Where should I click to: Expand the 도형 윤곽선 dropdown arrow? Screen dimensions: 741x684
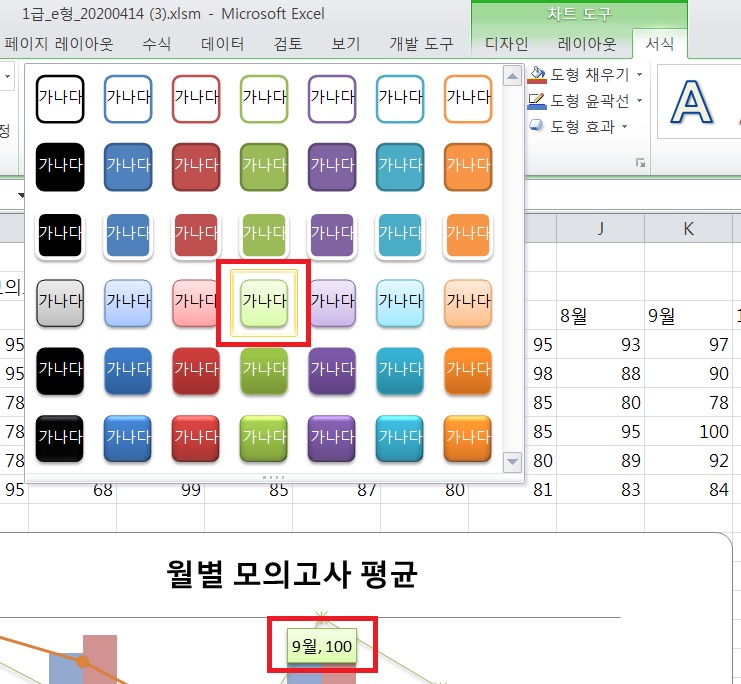(639, 100)
